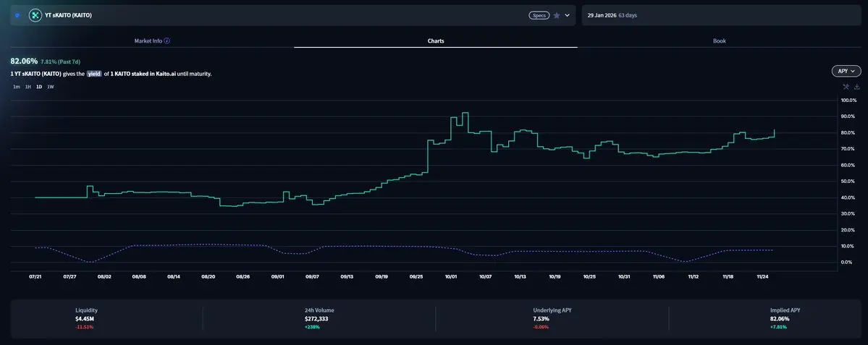The image size is (868, 345).
Task: Click the 09/07 x-axis date label
Action: click(x=312, y=276)
